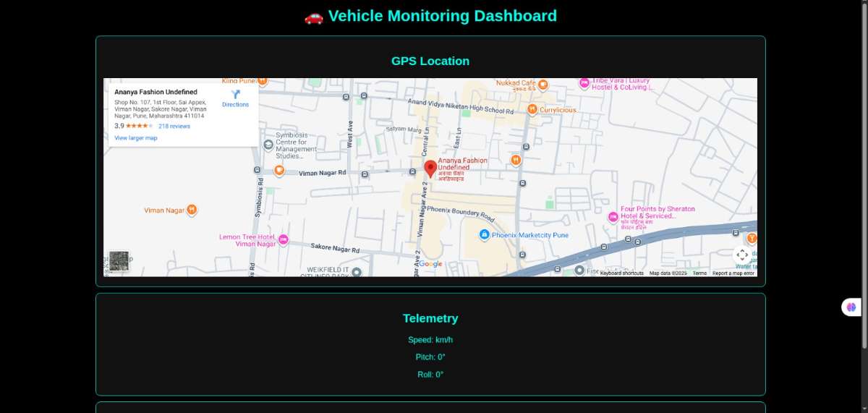Click the floating extension badge at right edge
The height and width of the screenshot is (413, 868).
[851, 307]
